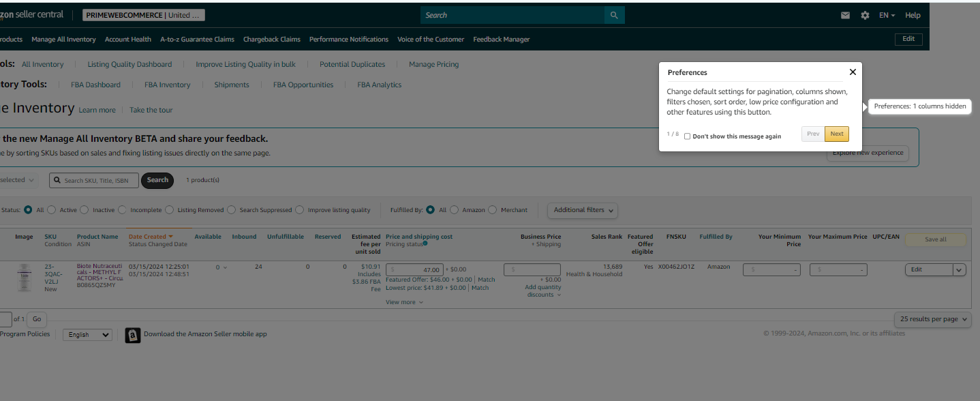Click the price field showing 47.00
This screenshot has height=401, width=980.
[x=415, y=269]
